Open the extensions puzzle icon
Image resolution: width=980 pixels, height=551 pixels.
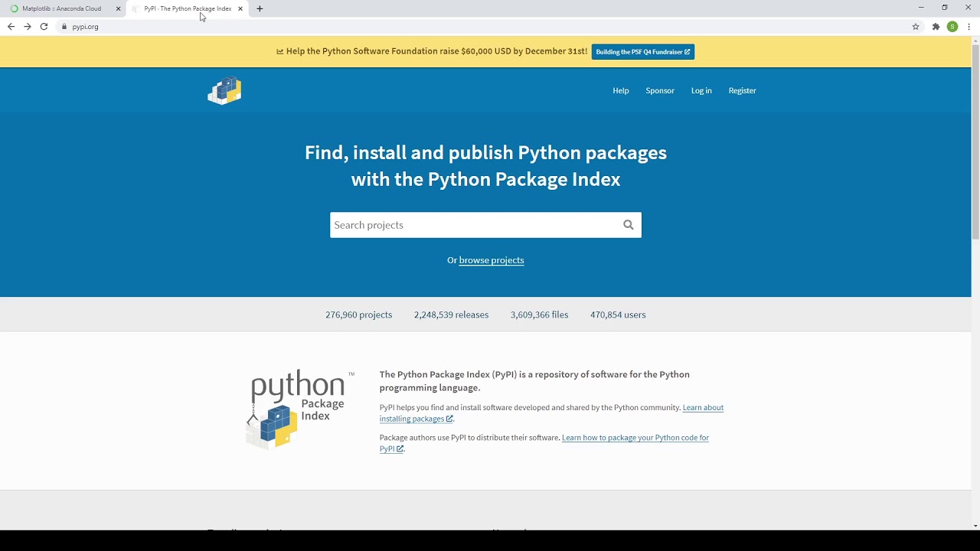pos(936,27)
